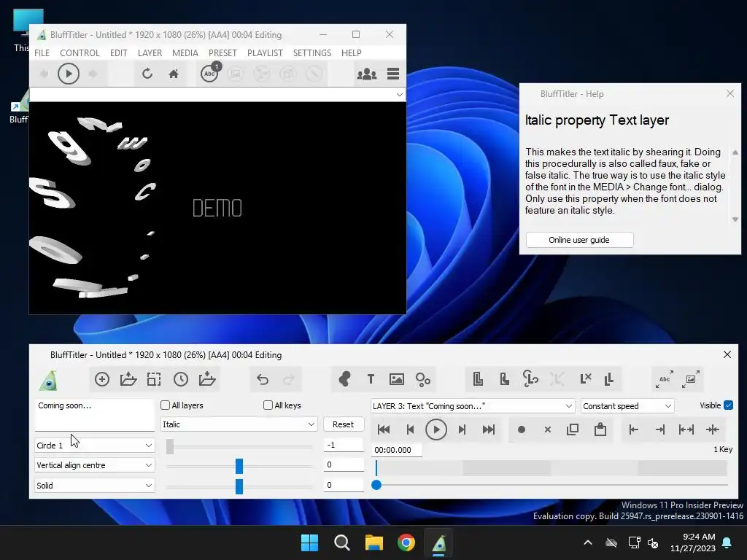This screenshot has width=747, height=560.
Task: Click the Reset button
Action: [x=343, y=424]
